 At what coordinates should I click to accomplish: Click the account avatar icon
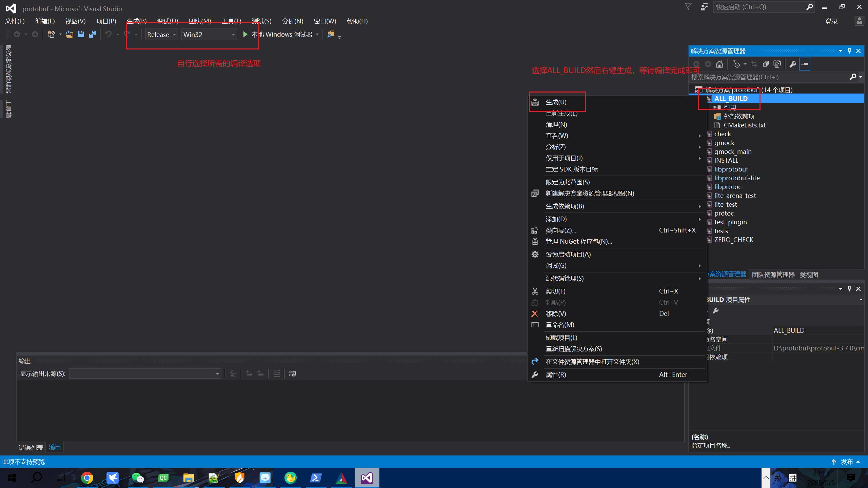click(859, 21)
